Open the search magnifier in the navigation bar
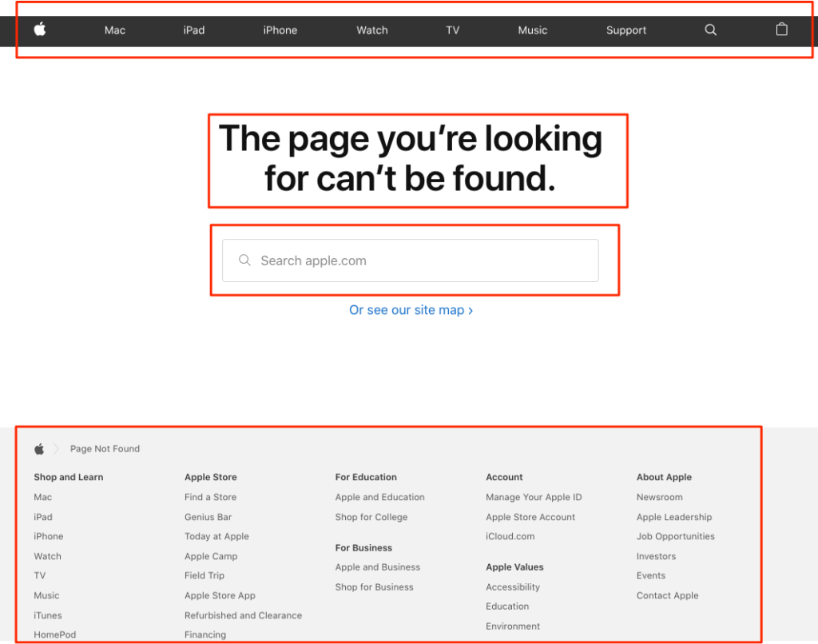 click(710, 30)
